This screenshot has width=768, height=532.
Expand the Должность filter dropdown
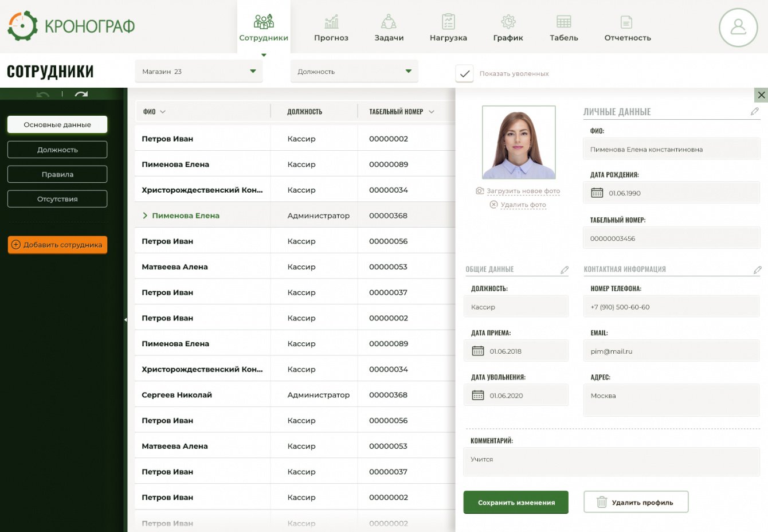[x=354, y=72]
